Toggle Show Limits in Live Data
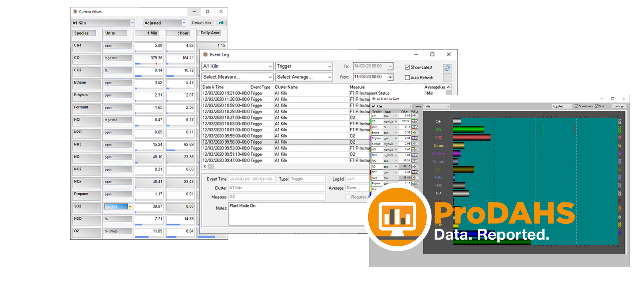The height and width of the screenshot is (291, 644). [x=577, y=106]
